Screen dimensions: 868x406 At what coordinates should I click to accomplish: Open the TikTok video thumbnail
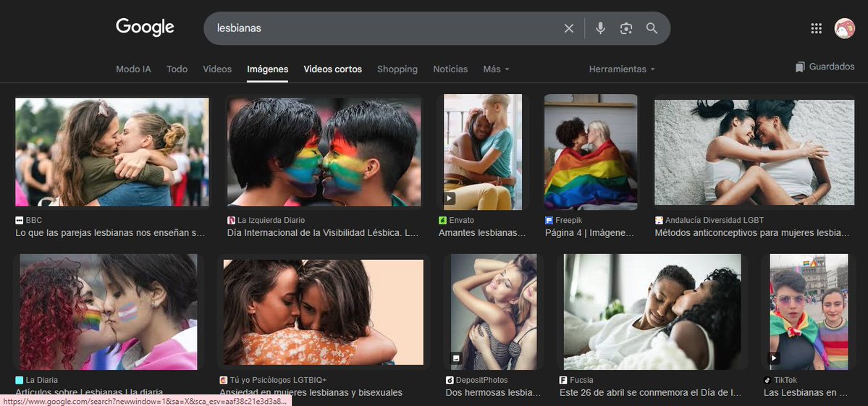click(809, 312)
